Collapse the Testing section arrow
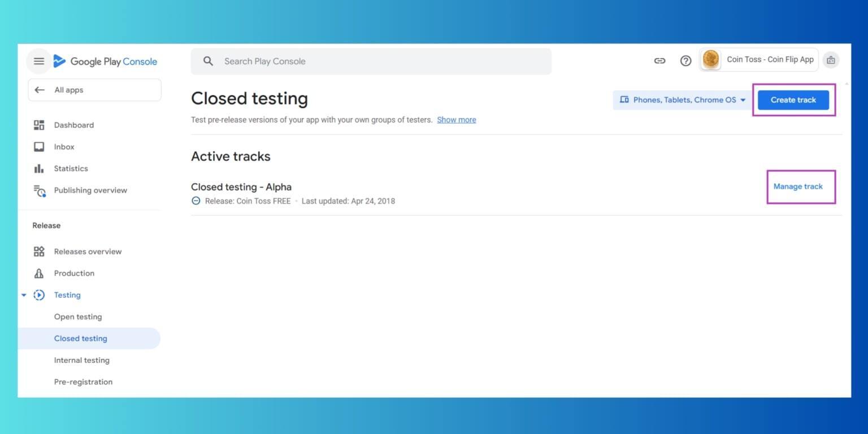This screenshot has height=434, width=868. (x=24, y=295)
